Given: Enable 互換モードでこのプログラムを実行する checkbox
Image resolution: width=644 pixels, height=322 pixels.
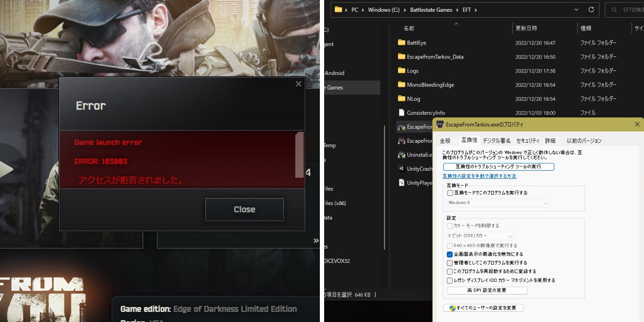Looking at the screenshot, I should click(x=450, y=193).
